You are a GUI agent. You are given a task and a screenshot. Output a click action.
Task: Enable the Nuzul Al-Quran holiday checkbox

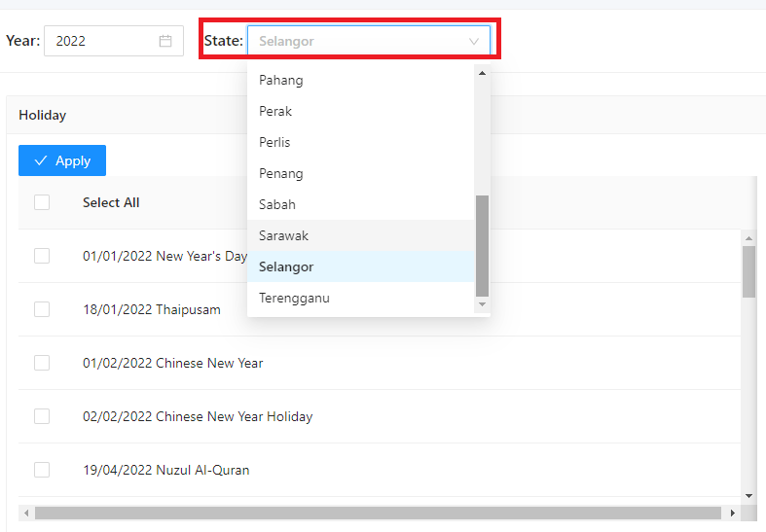pos(42,470)
